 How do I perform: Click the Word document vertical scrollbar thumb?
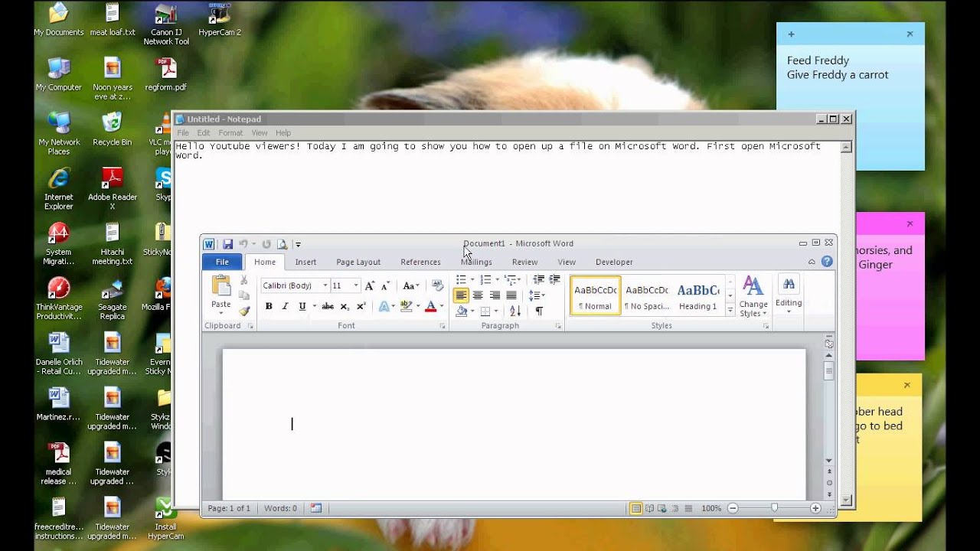click(x=828, y=371)
